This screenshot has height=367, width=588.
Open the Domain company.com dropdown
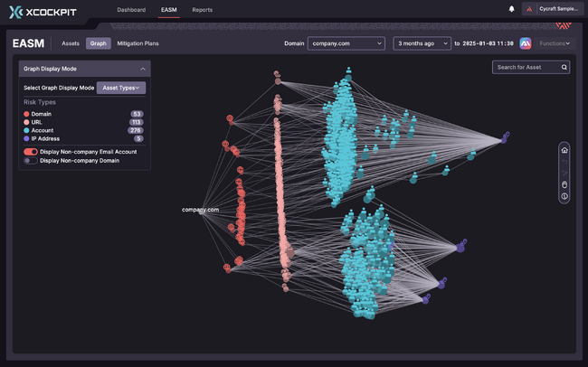pos(346,43)
